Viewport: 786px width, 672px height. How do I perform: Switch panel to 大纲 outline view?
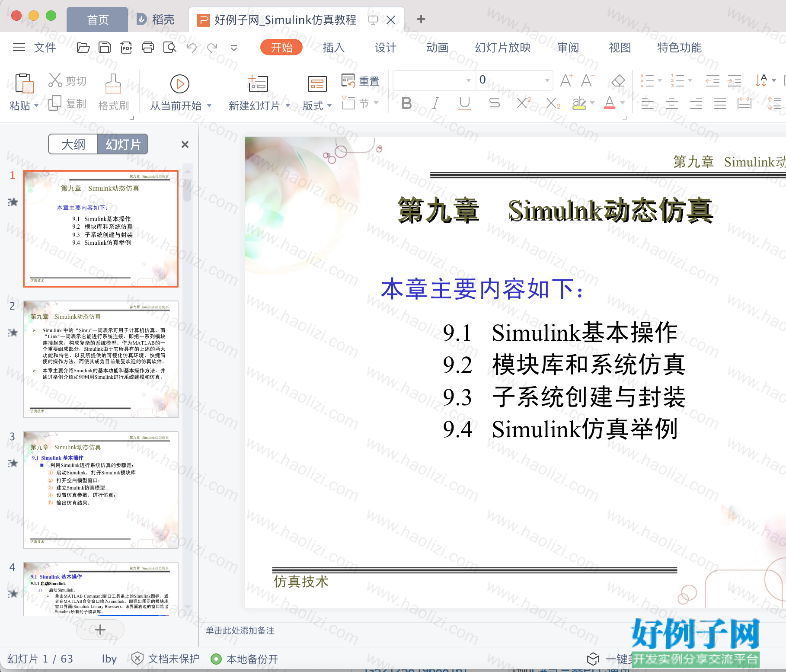(73, 144)
